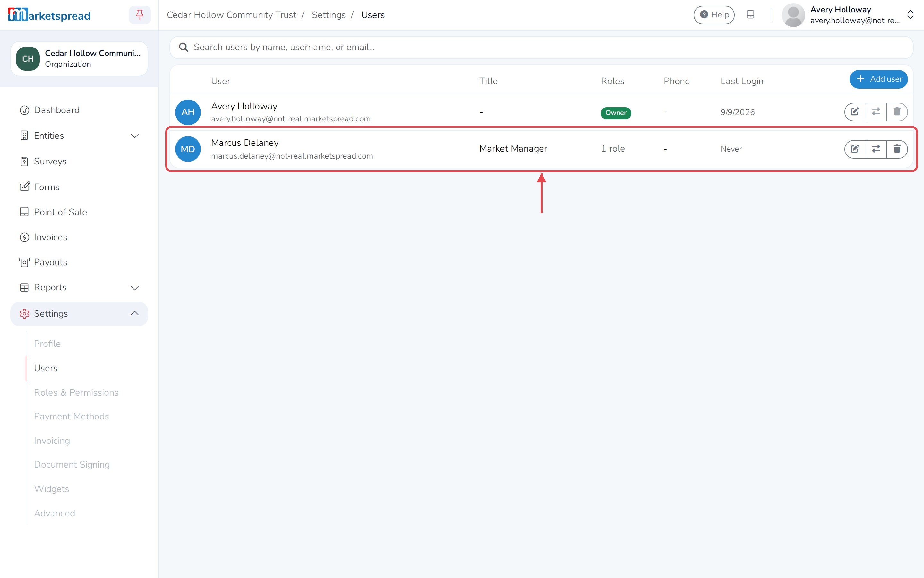This screenshot has width=924, height=578.
Task: Click the Users breadcrumb
Action: coord(373,15)
